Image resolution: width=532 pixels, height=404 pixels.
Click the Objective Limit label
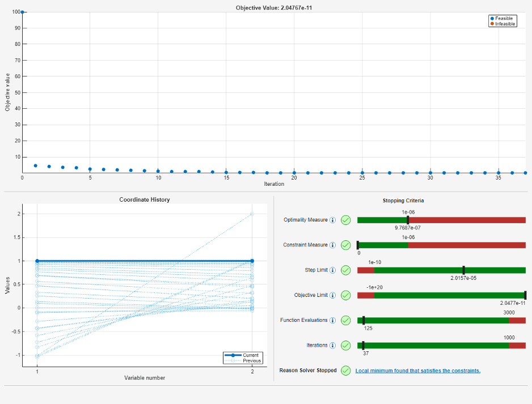click(x=311, y=295)
